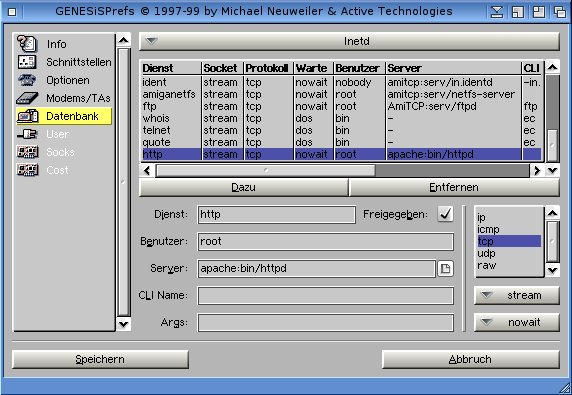Click the resize gadget in window corner
The width and height of the screenshot is (572, 395).
coord(565,387)
